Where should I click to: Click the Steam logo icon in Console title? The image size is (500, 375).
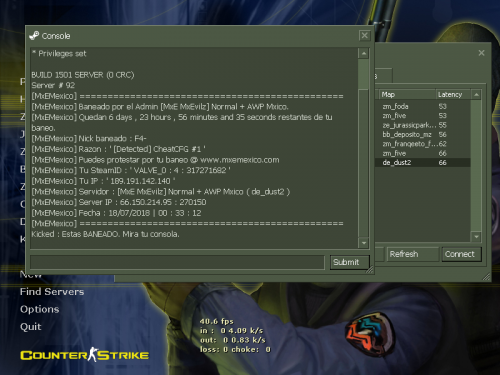[34, 35]
